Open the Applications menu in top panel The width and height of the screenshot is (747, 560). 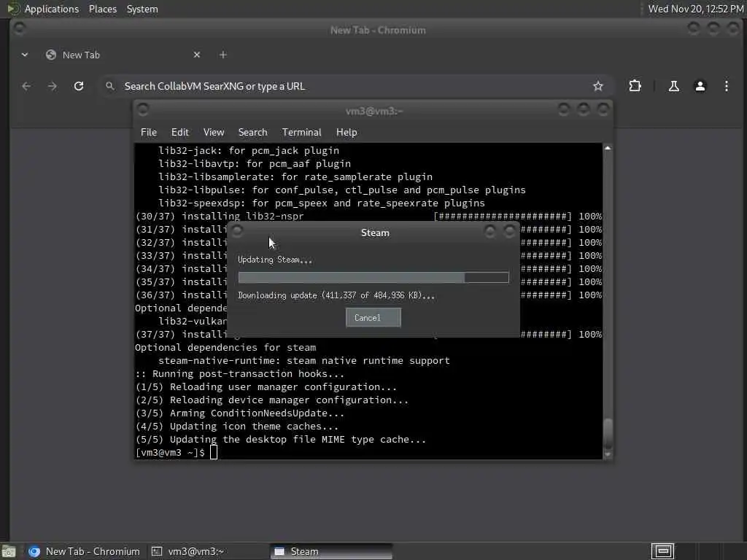[x=52, y=9]
